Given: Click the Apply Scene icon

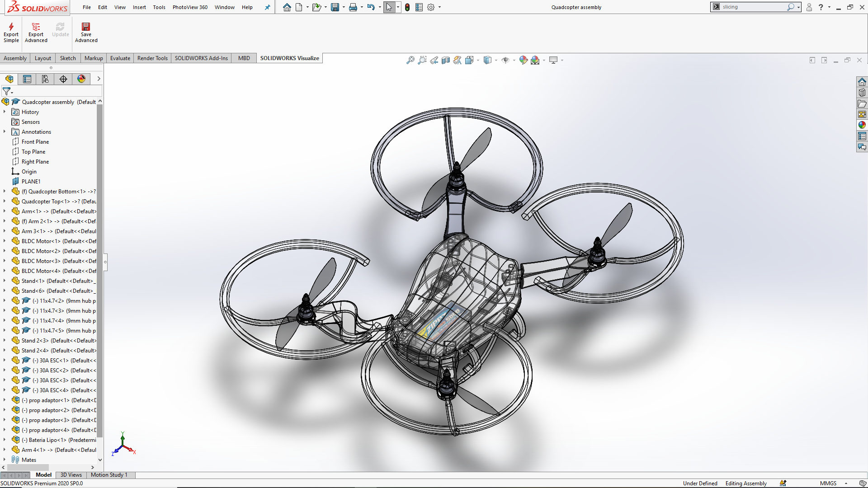Looking at the screenshot, I should coord(535,60).
